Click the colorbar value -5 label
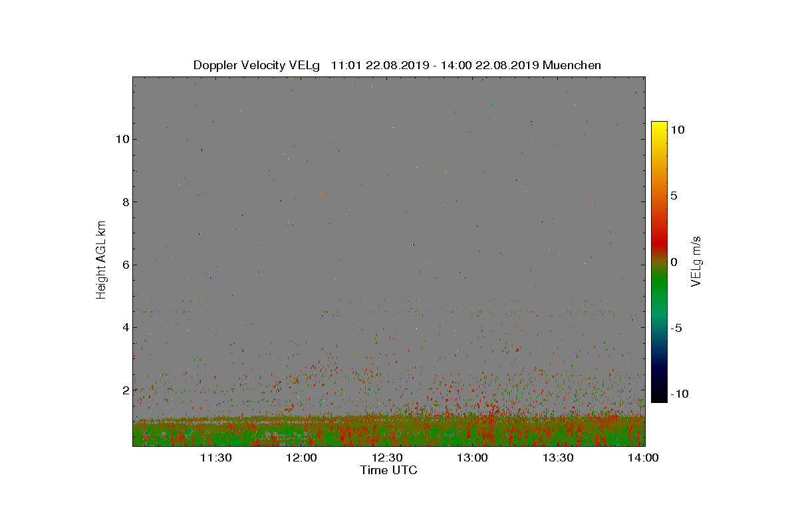The height and width of the screenshot is (532, 798). [676, 328]
